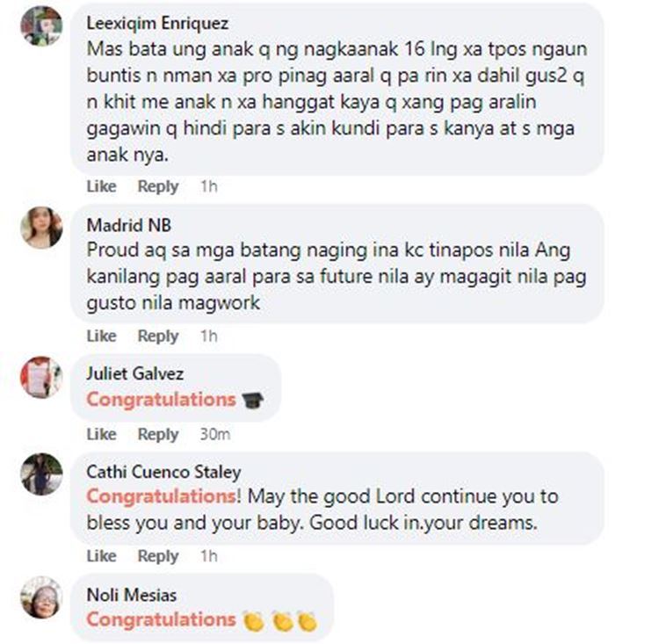Open Cathi Cuenco Staley's avatar
This screenshot has width=659, height=644.
[41, 474]
